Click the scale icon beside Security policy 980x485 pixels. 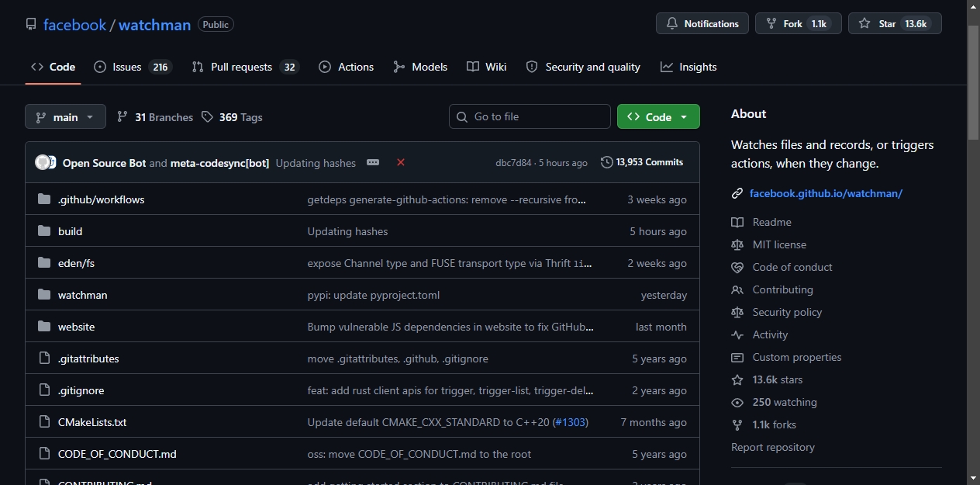(x=737, y=312)
